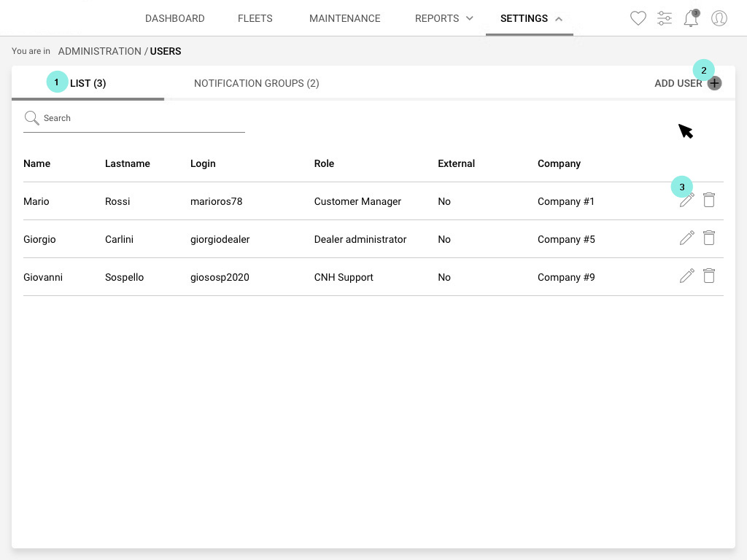Viewport: 747px width, 560px height.
Task: Switch to the List (3) tab
Action: (88, 83)
